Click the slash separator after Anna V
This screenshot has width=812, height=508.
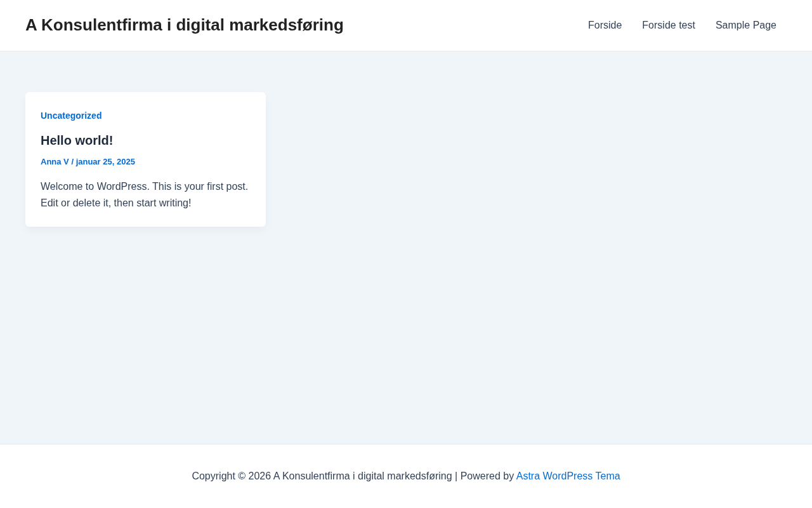click(x=72, y=162)
